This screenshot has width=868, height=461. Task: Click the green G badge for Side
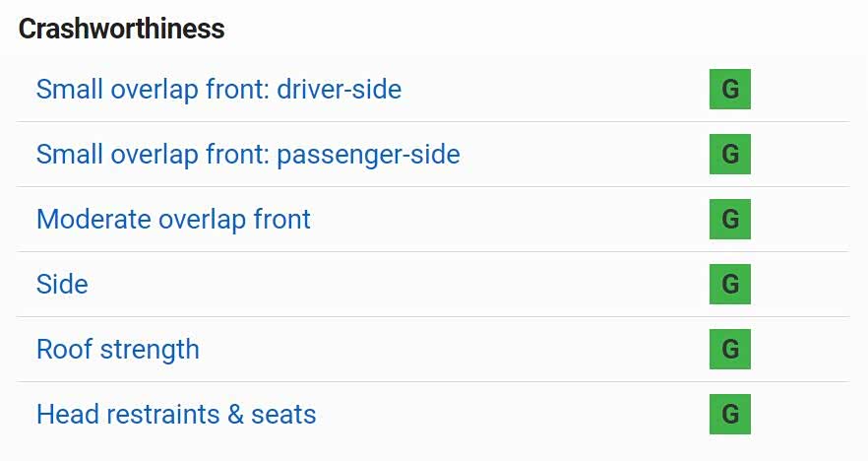click(729, 285)
